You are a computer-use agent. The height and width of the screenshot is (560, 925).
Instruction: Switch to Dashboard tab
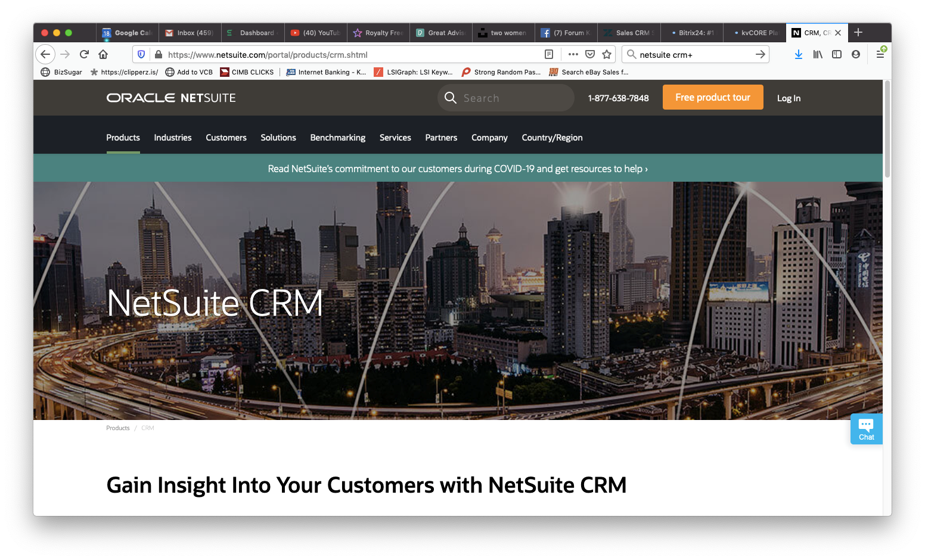(253, 33)
